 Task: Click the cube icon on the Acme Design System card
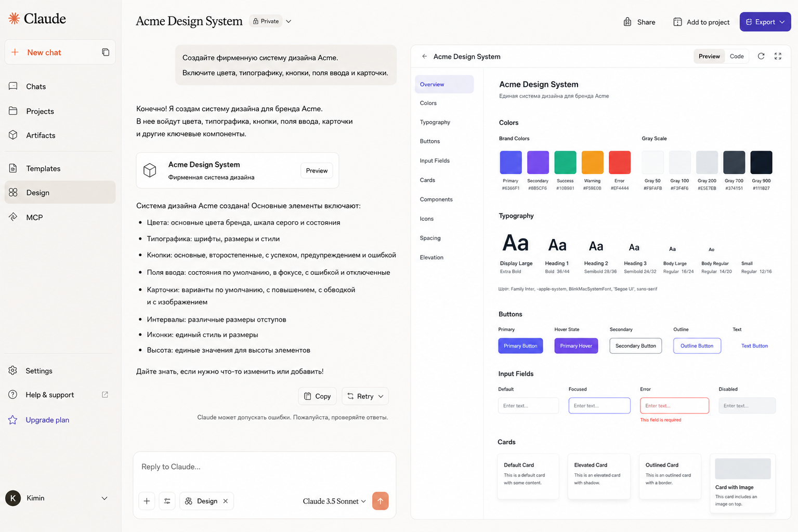[150, 170]
